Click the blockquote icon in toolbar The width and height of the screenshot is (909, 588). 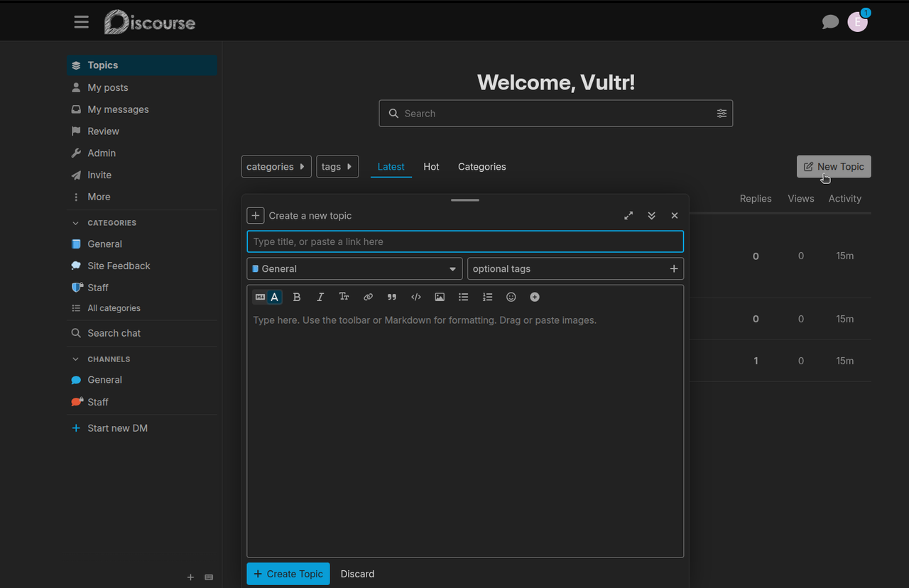392,297
